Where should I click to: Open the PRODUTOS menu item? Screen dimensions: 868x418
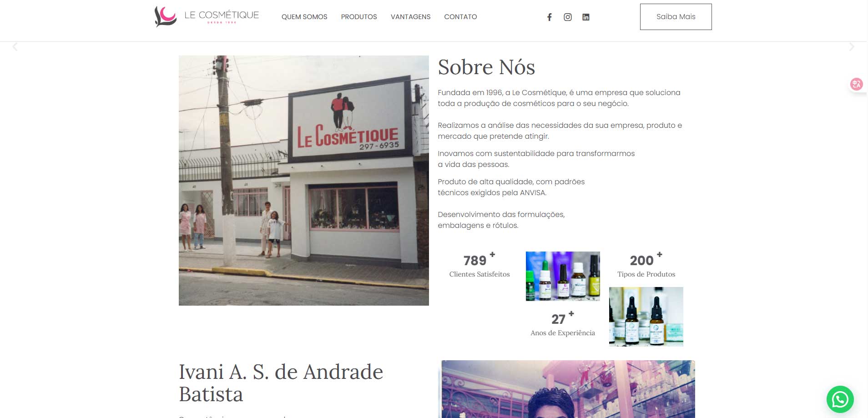pos(359,17)
